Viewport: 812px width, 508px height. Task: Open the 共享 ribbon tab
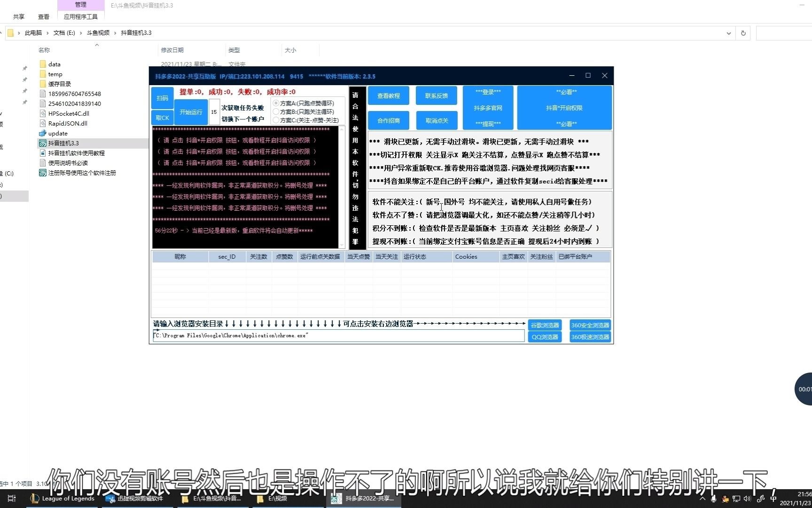point(19,16)
